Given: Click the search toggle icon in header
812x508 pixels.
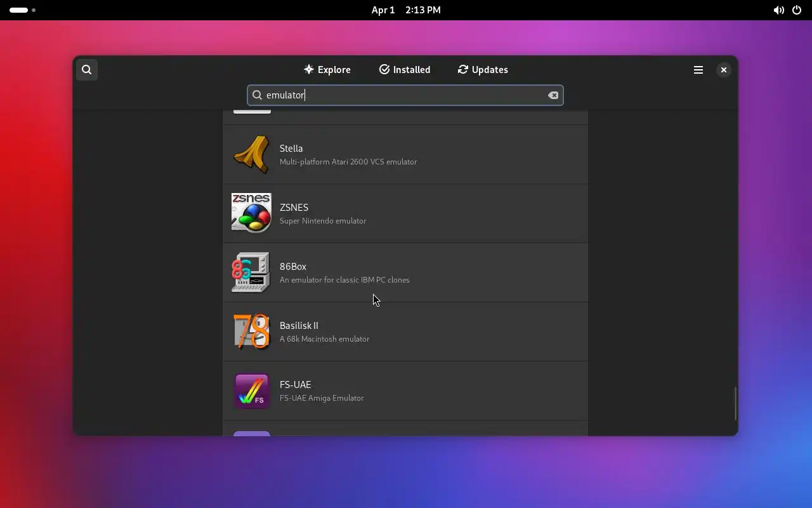Looking at the screenshot, I should [x=87, y=70].
